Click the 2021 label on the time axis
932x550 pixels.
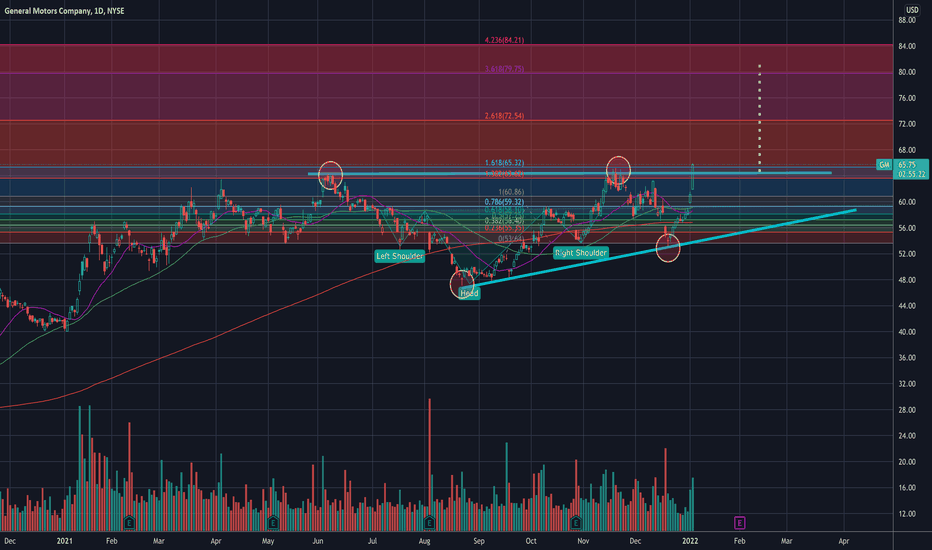64,541
